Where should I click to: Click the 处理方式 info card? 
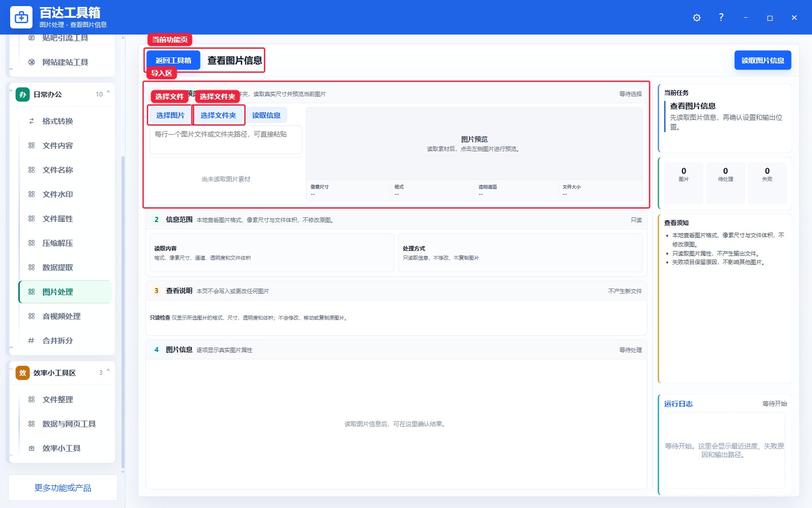[521, 252]
